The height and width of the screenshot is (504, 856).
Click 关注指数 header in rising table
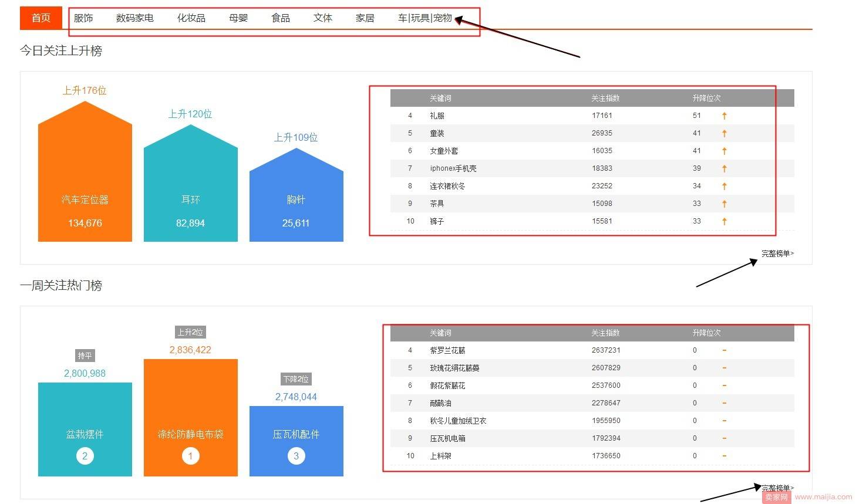pyautogui.click(x=605, y=98)
